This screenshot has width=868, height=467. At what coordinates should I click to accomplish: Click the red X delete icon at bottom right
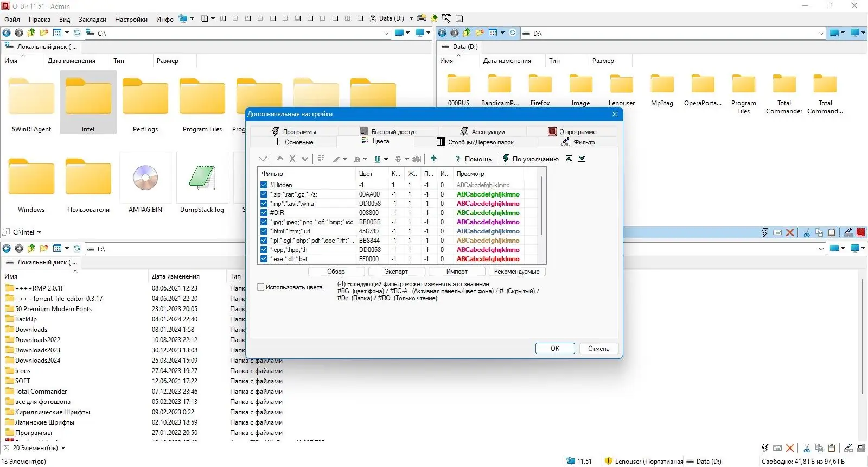point(790,448)
